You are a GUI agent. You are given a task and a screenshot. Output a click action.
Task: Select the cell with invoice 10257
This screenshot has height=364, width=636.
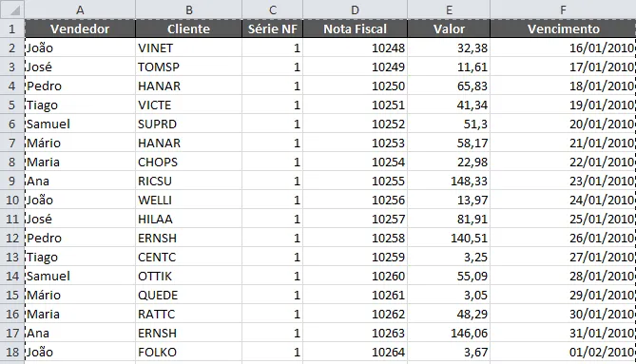point(355,219)
